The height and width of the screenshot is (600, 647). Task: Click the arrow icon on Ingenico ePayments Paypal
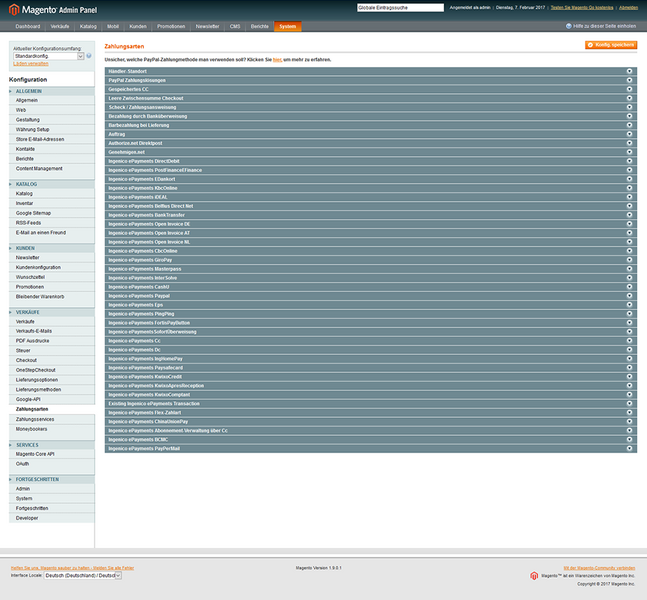point(629,296)
